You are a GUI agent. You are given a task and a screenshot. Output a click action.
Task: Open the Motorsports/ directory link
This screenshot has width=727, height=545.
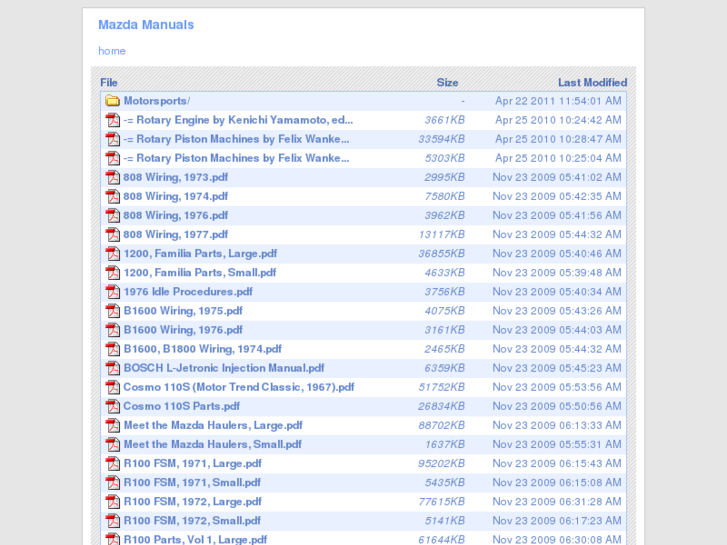point(157,101)
